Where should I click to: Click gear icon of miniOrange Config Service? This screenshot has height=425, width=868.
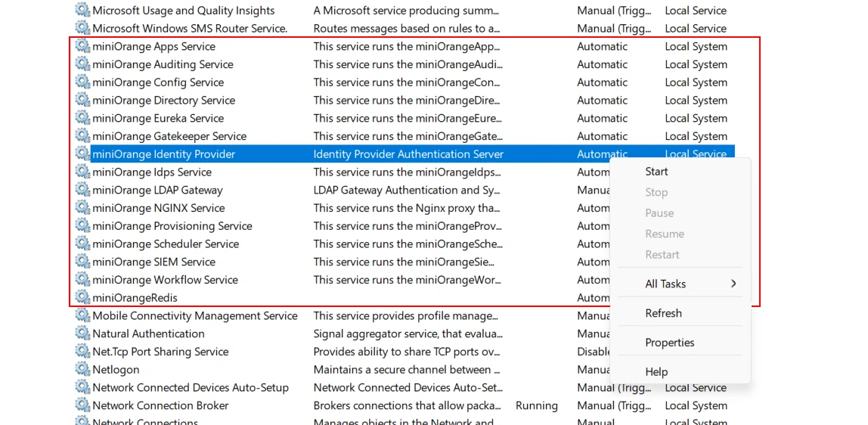click(82, 82)
